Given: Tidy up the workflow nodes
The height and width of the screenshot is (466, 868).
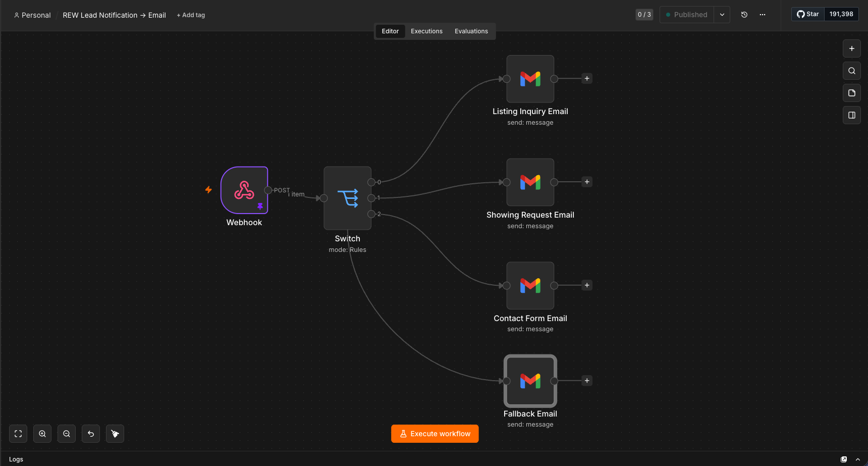Looking at the screenshot, I should click(x=115, y=434).
